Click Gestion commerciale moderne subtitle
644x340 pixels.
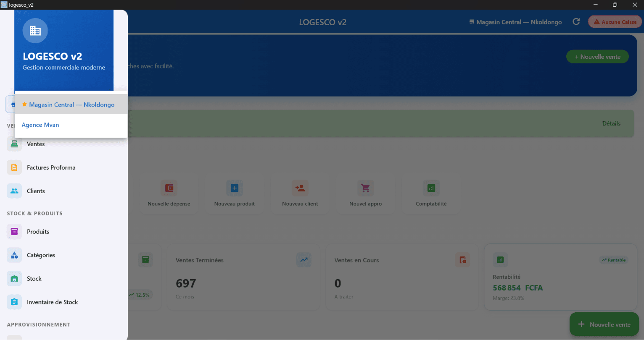[x=64, y=67]
